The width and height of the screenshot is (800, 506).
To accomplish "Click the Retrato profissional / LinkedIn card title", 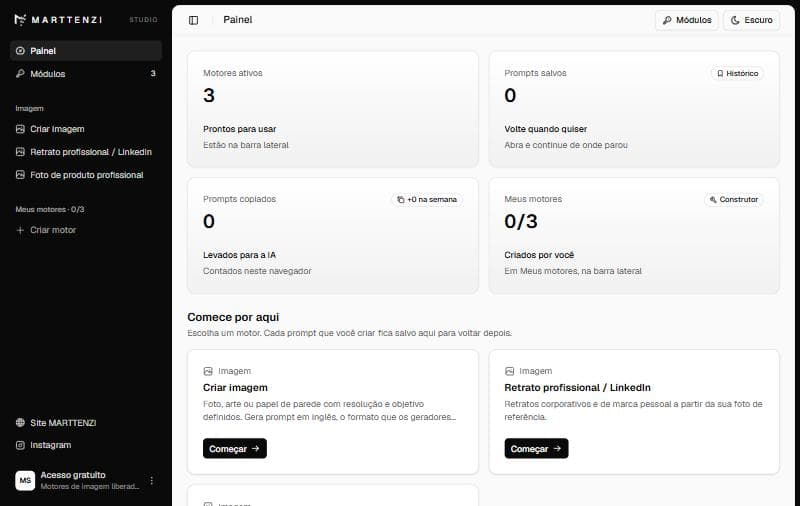I will [578, 388].
